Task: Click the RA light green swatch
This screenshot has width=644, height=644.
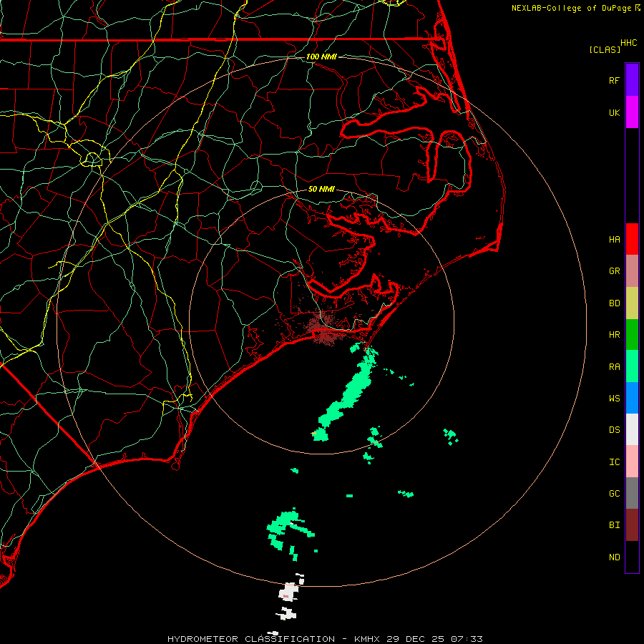Action: (632, 366)
